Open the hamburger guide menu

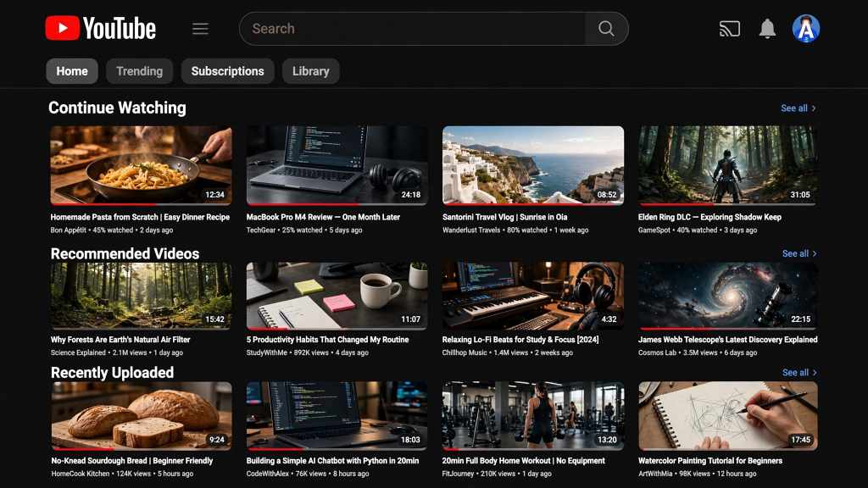[x=200, y=29]
